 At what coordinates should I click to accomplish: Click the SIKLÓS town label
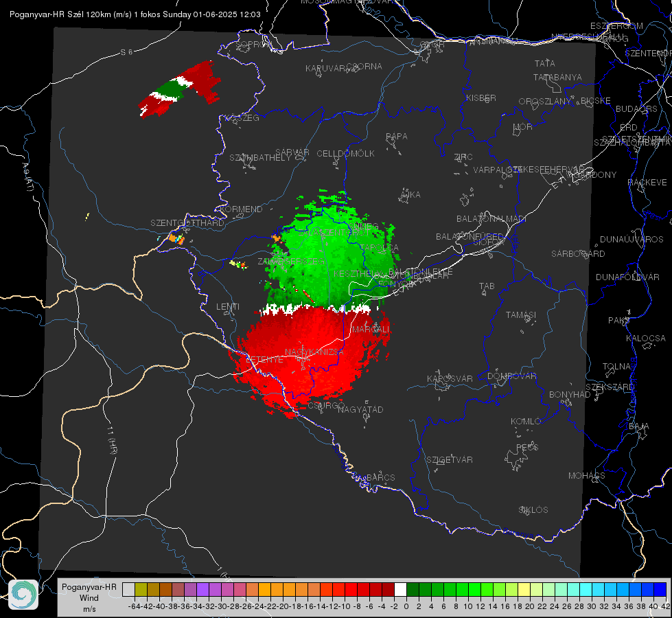point(533,510)
